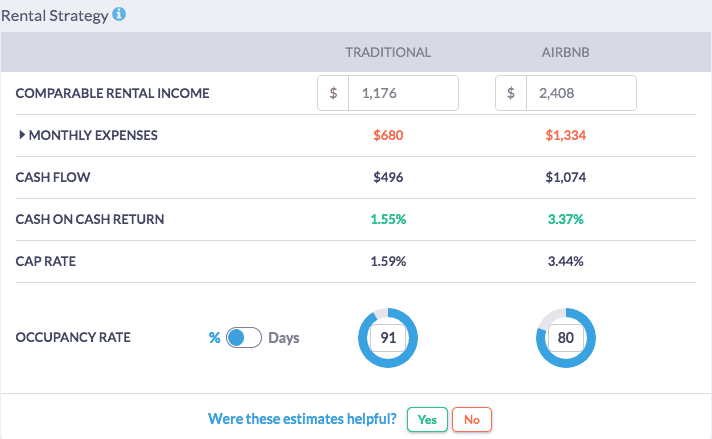
Task: Click the dollar sign in Airbnb income box
Action: [x=512, y=93]
